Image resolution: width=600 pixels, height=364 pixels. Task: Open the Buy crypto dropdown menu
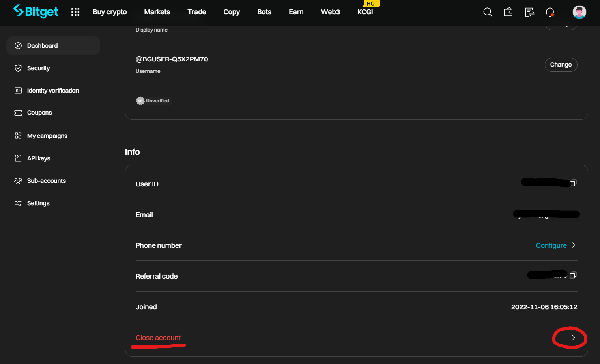point(110,12)
